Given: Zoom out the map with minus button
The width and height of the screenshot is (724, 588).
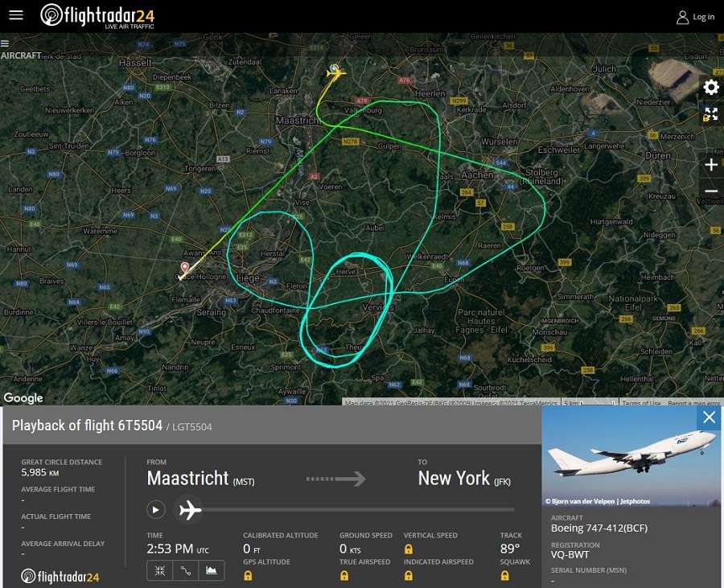Looking at the screenshot, I should tap(711, 191).
